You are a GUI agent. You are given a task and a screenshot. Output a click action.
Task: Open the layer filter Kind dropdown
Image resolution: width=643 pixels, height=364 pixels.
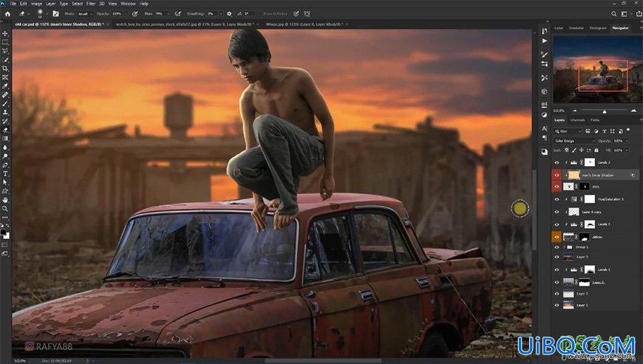568,131
